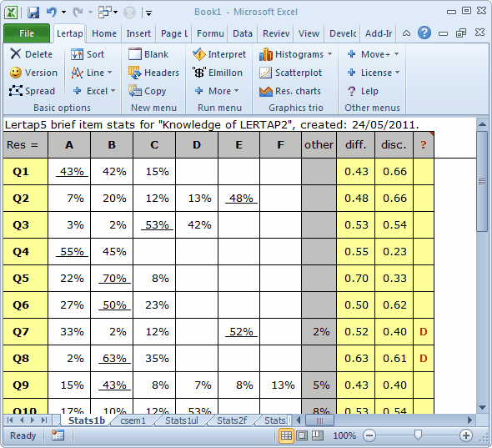
Task: Click the Redo arrow icon
Action: coord(77,13)
